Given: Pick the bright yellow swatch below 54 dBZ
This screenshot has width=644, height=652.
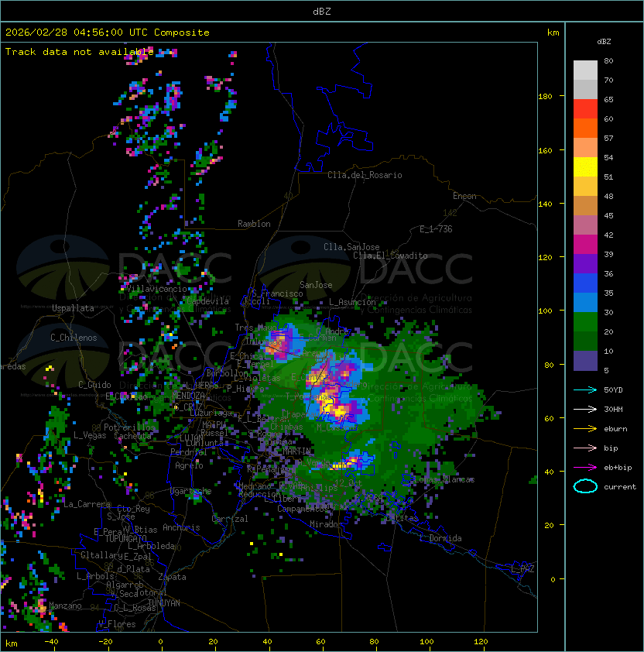Looking at the screenshot, I should coord(585,166).
